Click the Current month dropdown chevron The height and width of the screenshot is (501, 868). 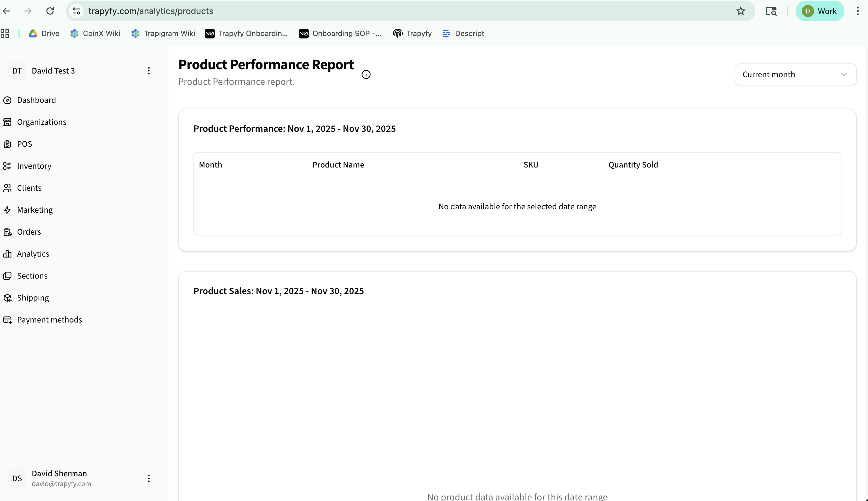point(843,74)
